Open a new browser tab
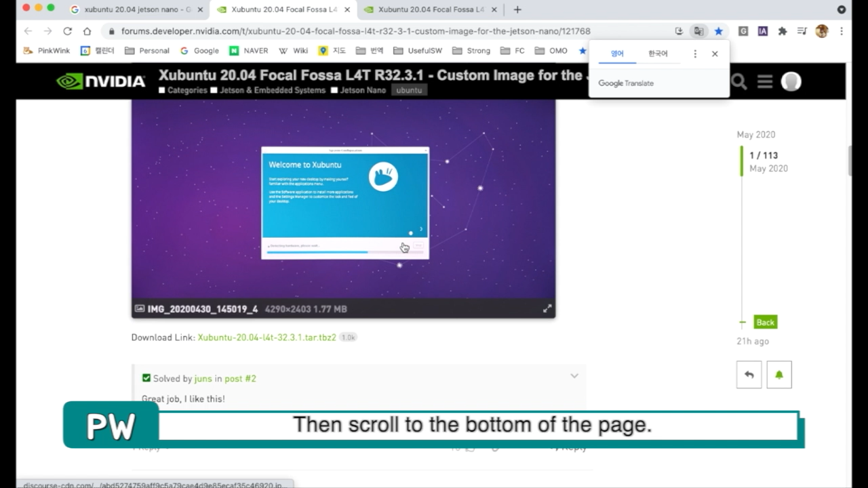This screenshot has height=488, width=868. [517, 9]
